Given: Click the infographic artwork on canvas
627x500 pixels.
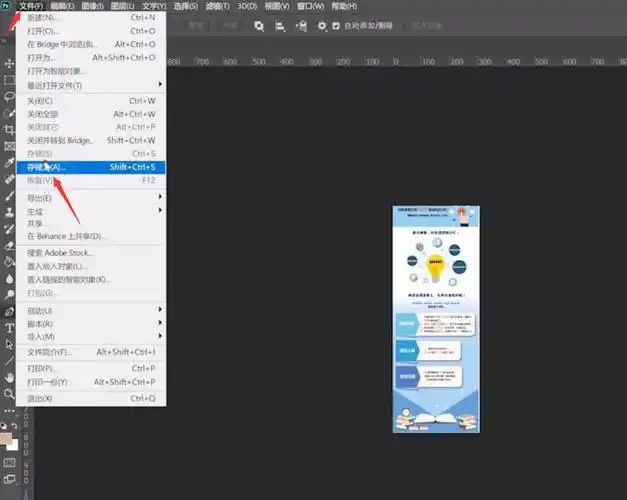Looking at the screenshot, I should point(435,320).
